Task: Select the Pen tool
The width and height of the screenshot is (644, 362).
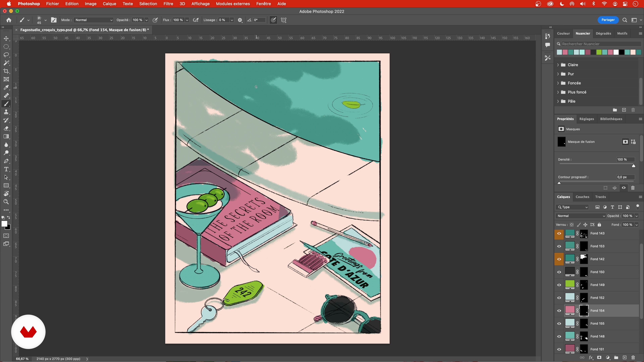Action: [6, 161]
